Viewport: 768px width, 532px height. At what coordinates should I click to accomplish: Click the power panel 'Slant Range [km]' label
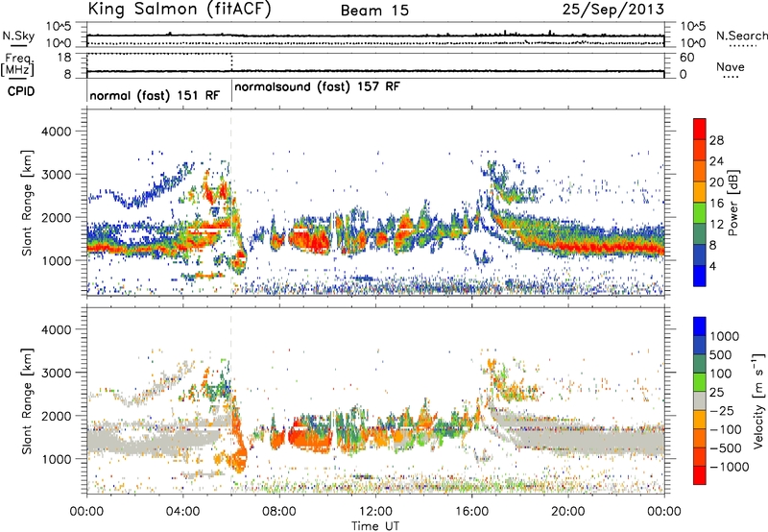point(27,204)
